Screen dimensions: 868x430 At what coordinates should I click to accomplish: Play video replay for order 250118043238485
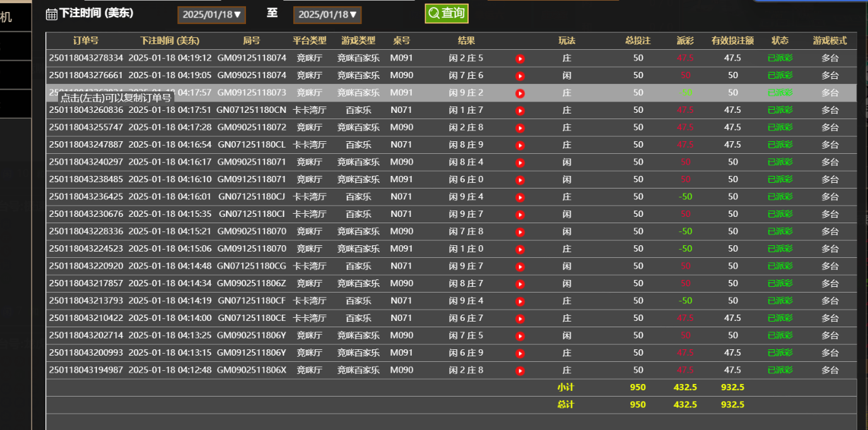520,180
